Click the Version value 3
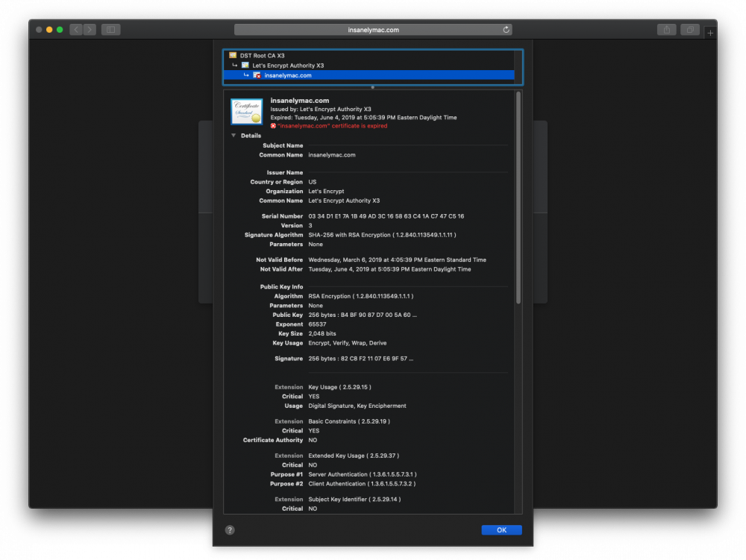Image resolution: width=746 pixels, height=560 pixels. pos(310,226)
